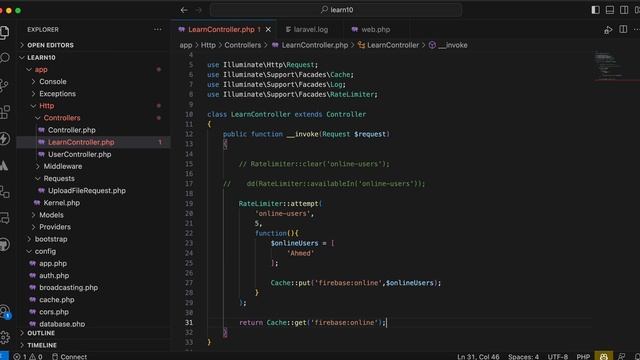Image resolution: width=640 pixels, height=360 pixels.
Task: Click the Http breadcrumb segment
Action: click(208, 45)
